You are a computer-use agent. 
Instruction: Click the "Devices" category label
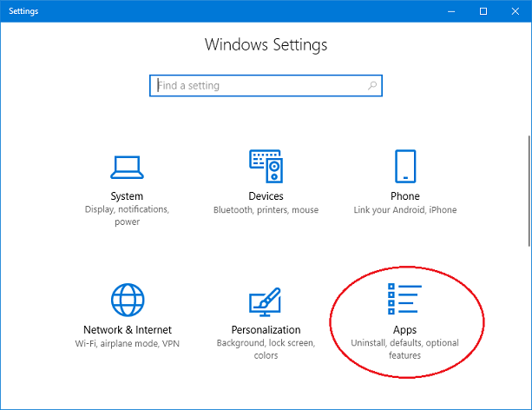(266, 196)
